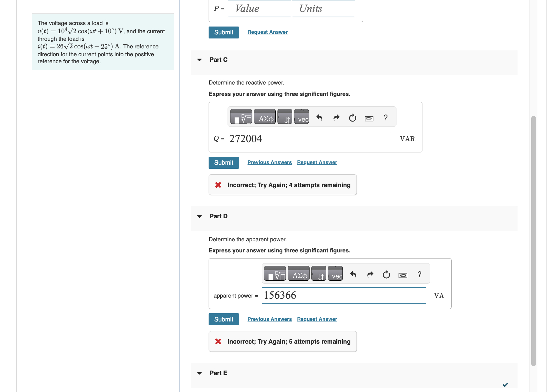Open Previous Answers for Part D
547x392 pixels.
[270, 319]
